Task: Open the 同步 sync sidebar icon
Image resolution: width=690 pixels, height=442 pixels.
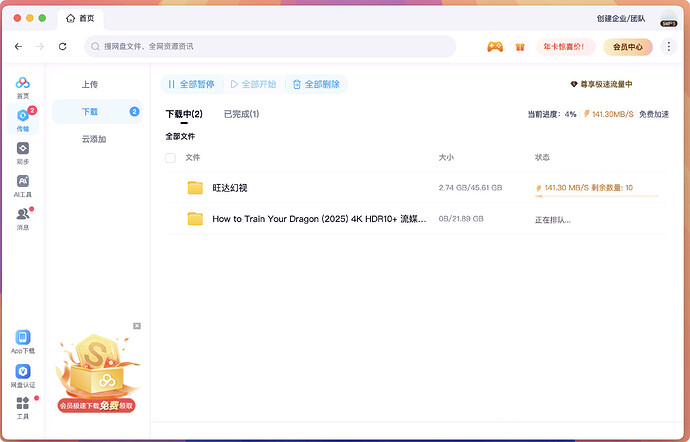Action: click(22, 153)
